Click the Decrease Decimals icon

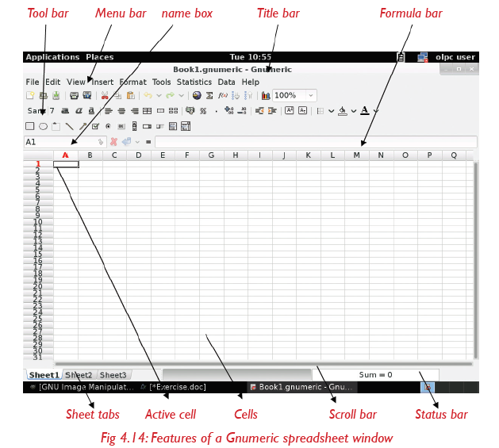coord(242,110)
